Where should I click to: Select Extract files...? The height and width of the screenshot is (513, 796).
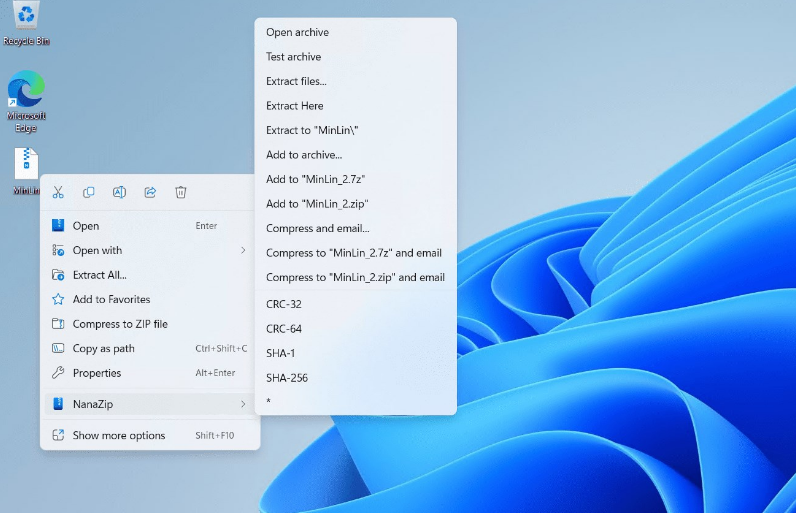tap(355, 81)
